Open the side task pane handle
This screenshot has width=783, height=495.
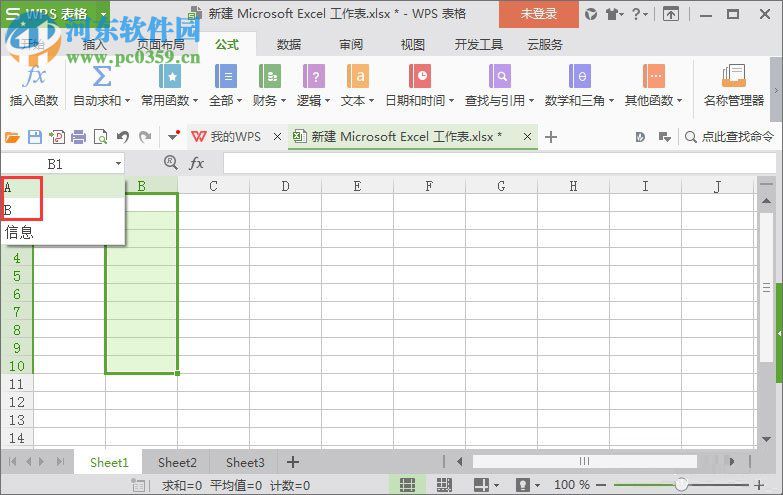780,333
